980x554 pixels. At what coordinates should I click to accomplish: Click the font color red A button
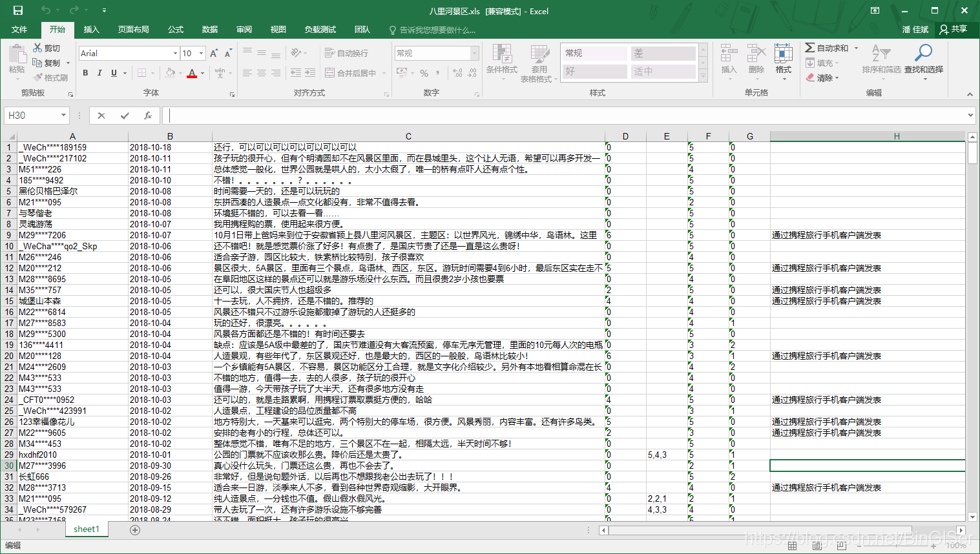191,73
